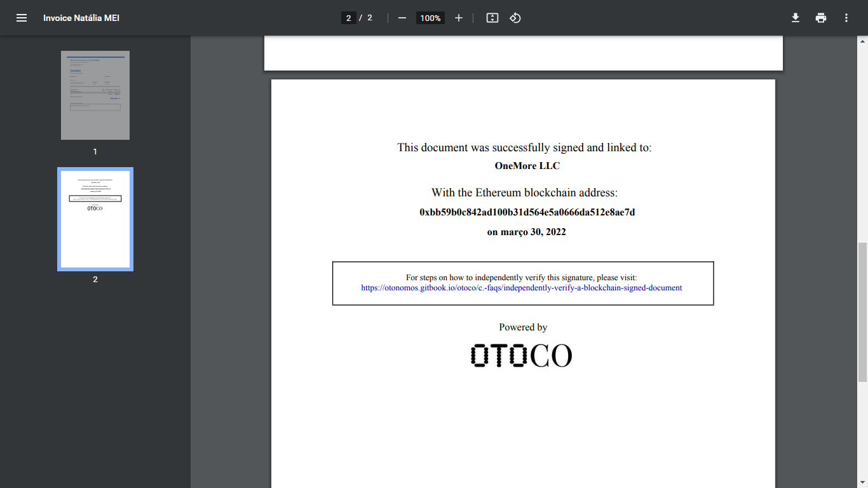Screen dimensions: 868x488
Task: Click the Powered by text
Action: tap(523, 327)
